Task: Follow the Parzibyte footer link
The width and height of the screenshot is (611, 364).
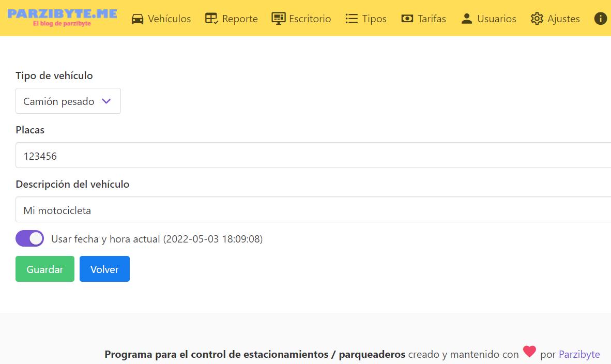Action: coord(579,354)
